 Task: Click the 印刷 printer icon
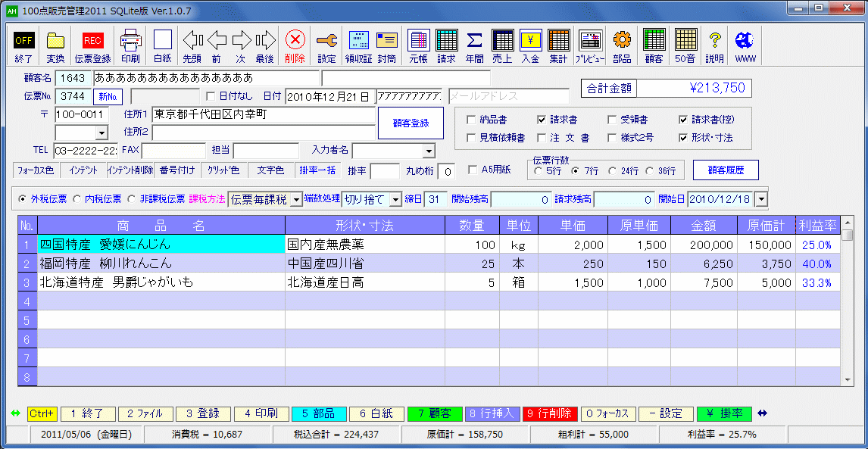(x=130, y=46)
